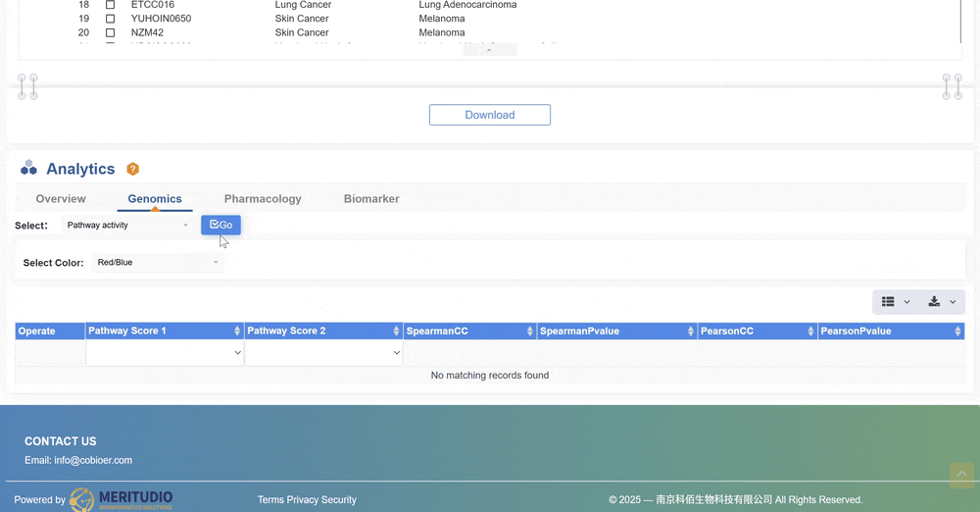Open the Terms Privacy Security link
This screenshot has width=980, height=512.
click(x=307, y=500)
